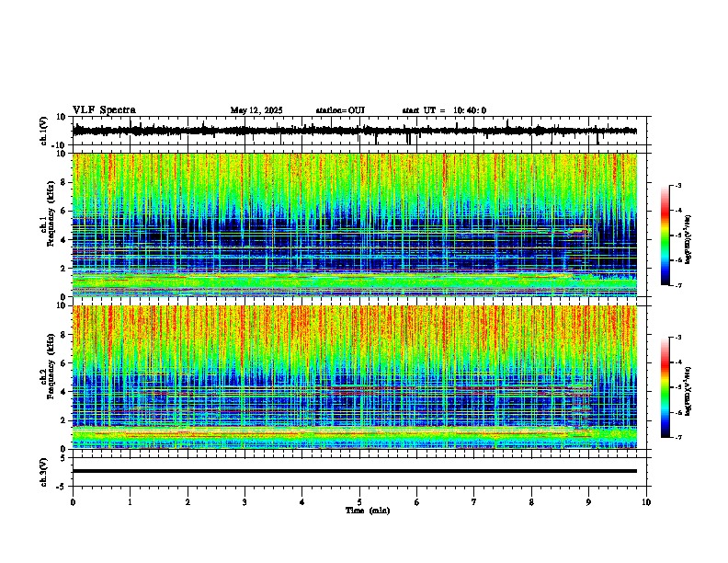Click the 'ch.1(V)' axis label

point(44,132)
